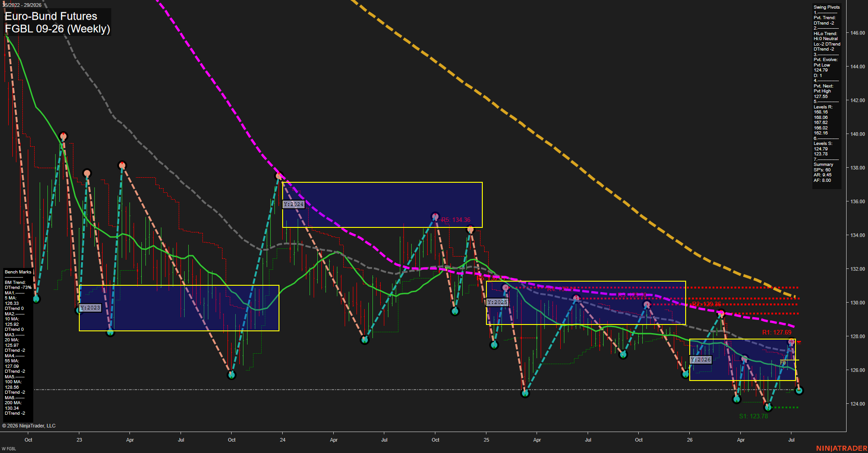Click the 130.00 price axis label
The width and height of the screenshot is (868, 453).
(x=858, y=303)
